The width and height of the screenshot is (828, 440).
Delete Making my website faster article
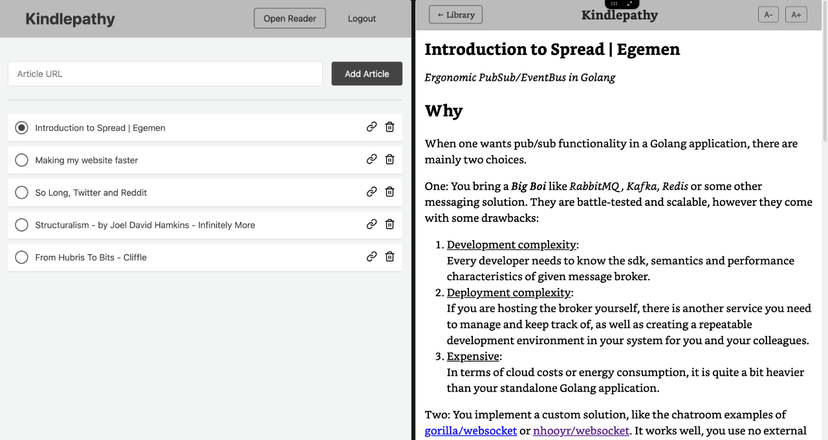click(390, 159)
